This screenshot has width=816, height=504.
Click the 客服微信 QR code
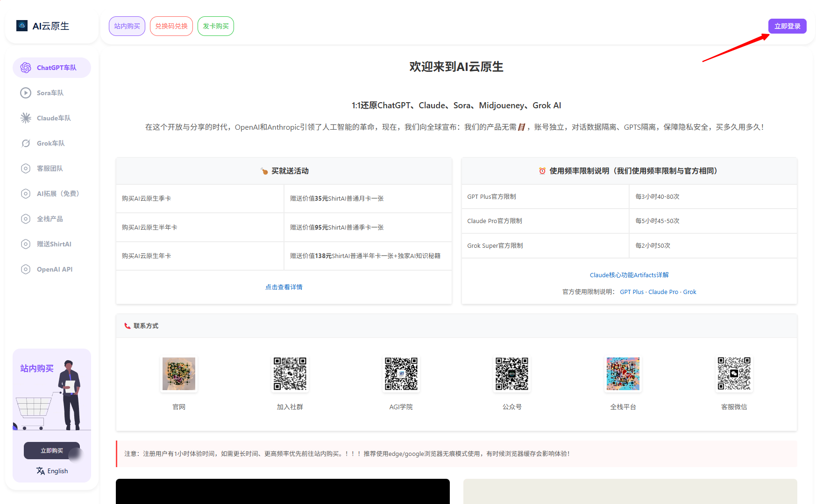(x=734, y=373)
